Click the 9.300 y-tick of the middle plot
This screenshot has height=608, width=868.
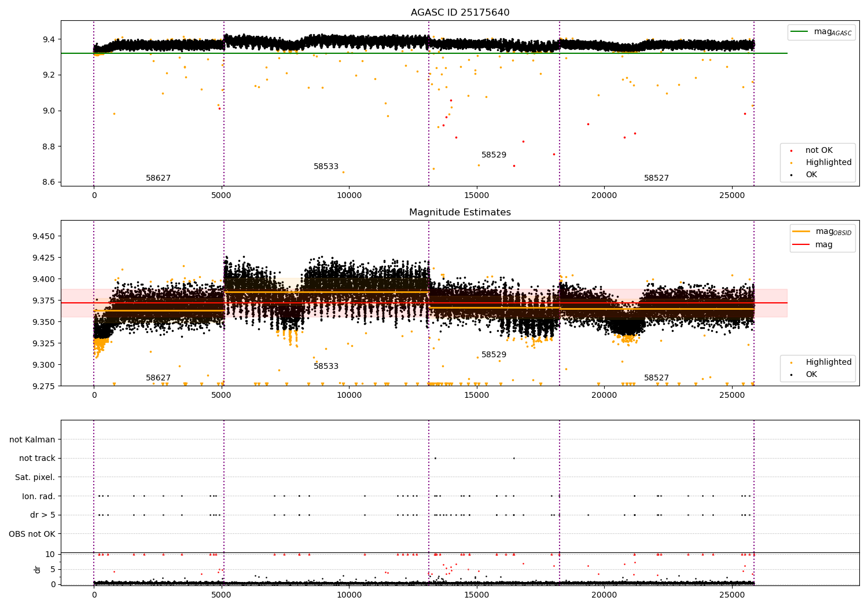click(x=44, y=365)
